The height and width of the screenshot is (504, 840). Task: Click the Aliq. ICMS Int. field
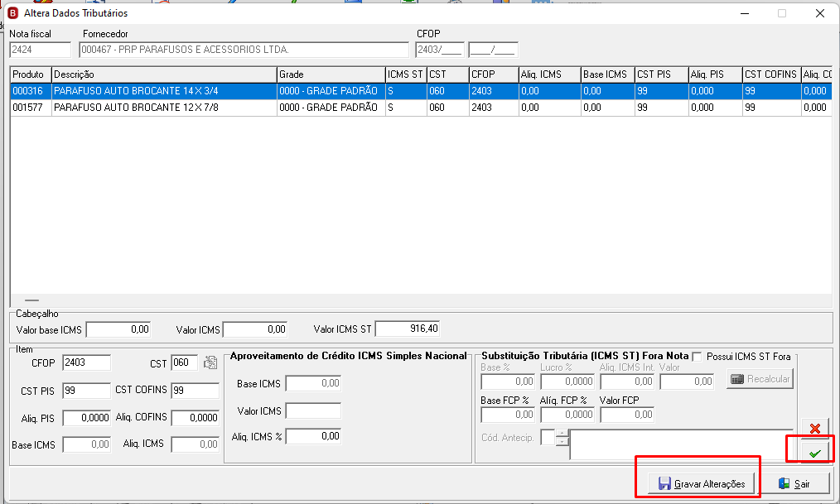[x=627, y=382]
